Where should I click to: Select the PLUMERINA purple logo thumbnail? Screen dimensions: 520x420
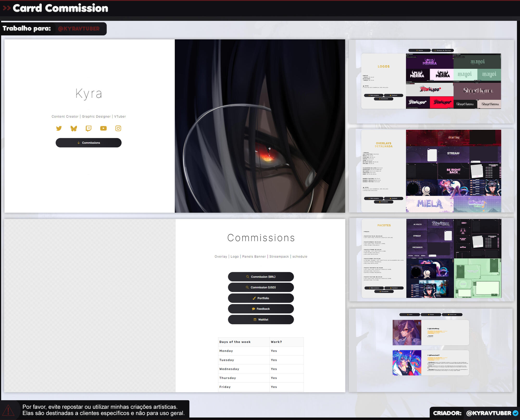[429, 61]
